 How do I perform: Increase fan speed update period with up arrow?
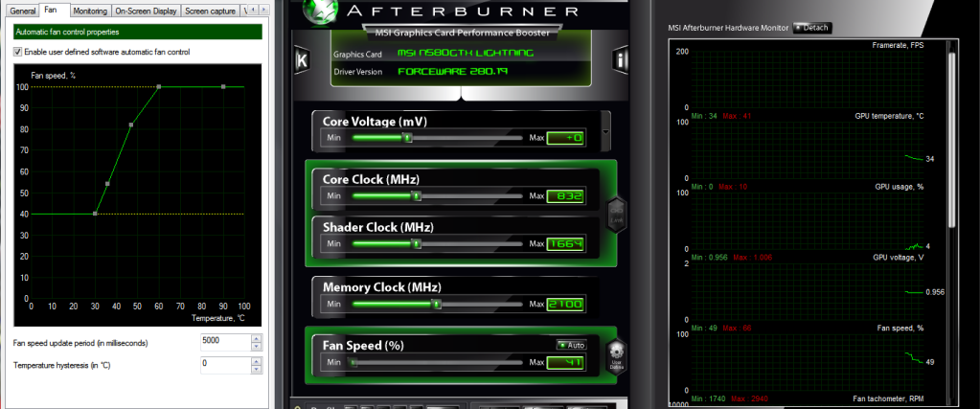(256, 339)
